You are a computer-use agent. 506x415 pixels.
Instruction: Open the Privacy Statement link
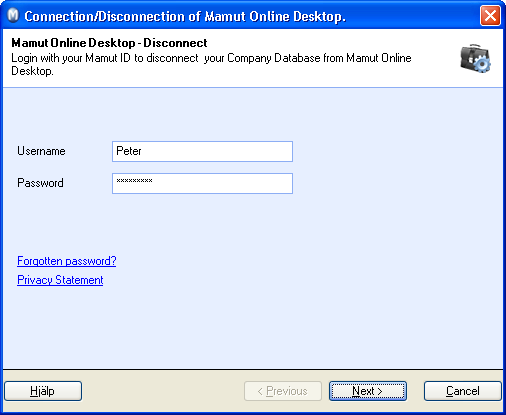[60, 280]
